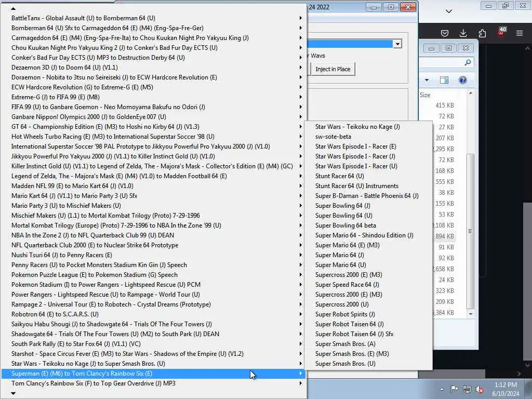Open the network tray icon

click(x=467, y=390)
